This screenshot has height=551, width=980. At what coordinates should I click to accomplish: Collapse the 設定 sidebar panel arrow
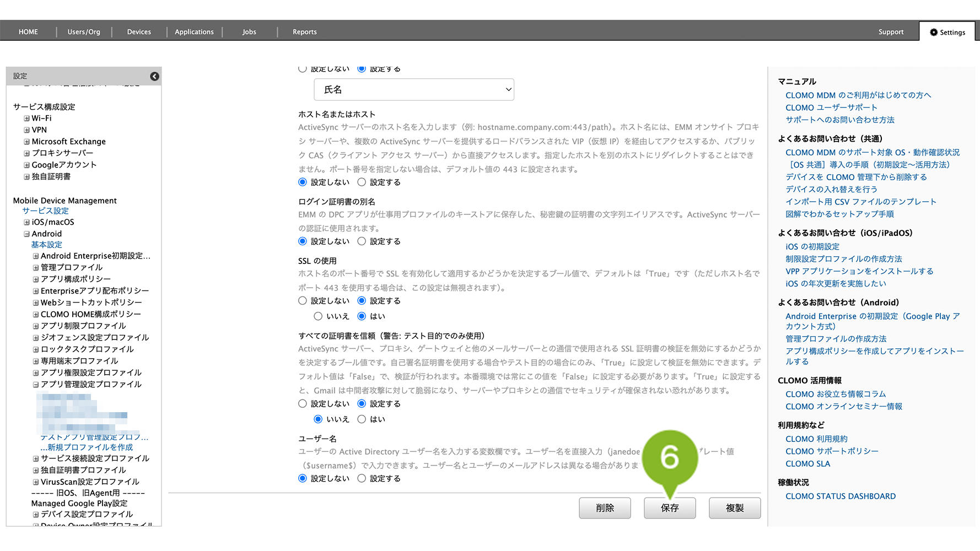click(x=154, y=77)
